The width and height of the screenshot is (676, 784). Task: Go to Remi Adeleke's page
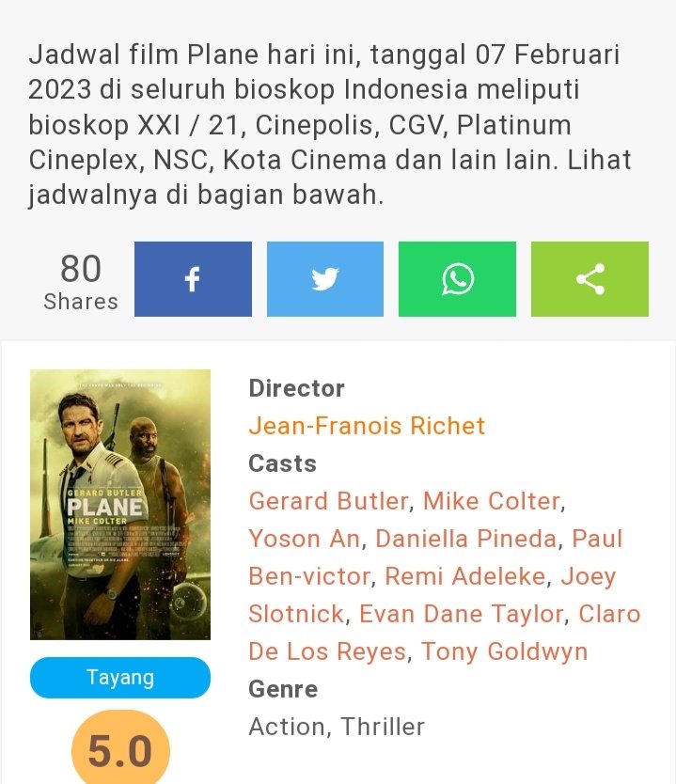[465, 576]
